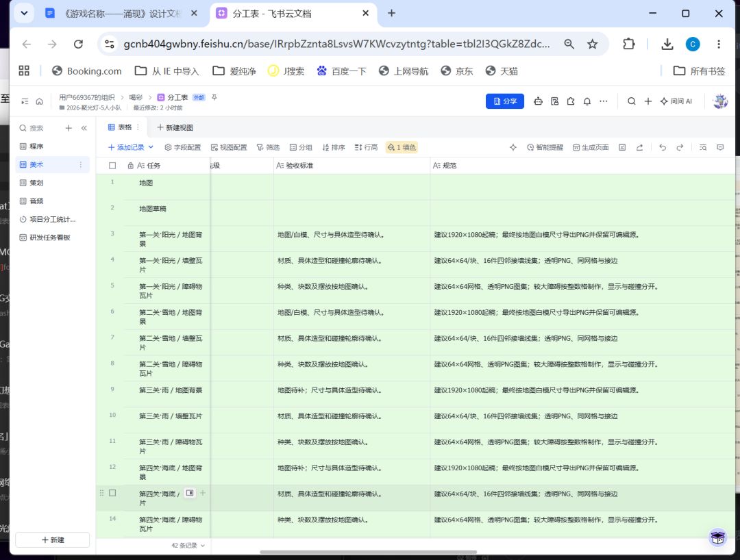Screen dimensions: 740x560
Task: Open the expand-record icon on the 第四关·海底 row
Action: (190, 493)
